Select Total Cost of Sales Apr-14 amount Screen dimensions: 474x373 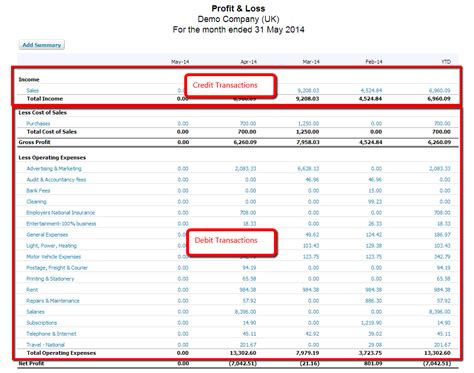(x=247, y=132)
